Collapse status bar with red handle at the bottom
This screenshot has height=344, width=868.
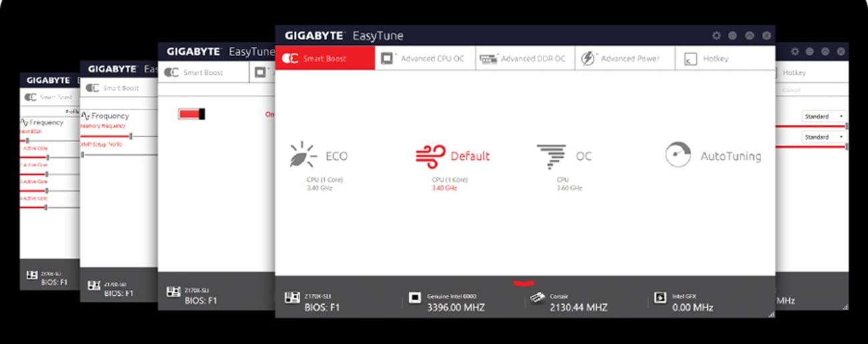[524, 283]
